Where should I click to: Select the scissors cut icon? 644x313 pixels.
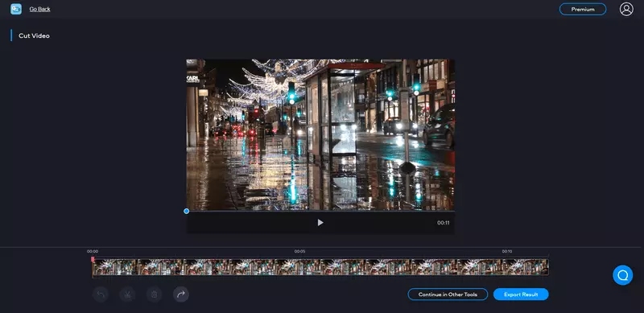pyautogui.click(x=127, y=294)
